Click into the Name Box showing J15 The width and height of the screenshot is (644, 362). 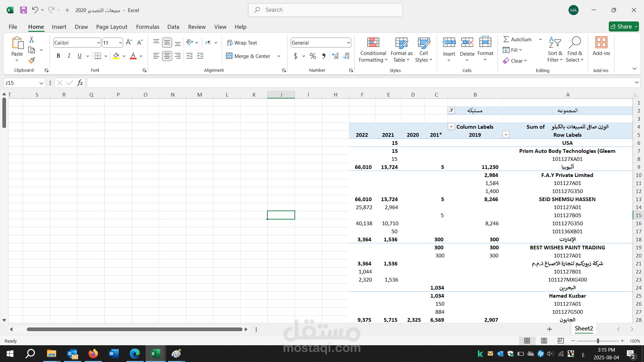click(21, 83)
